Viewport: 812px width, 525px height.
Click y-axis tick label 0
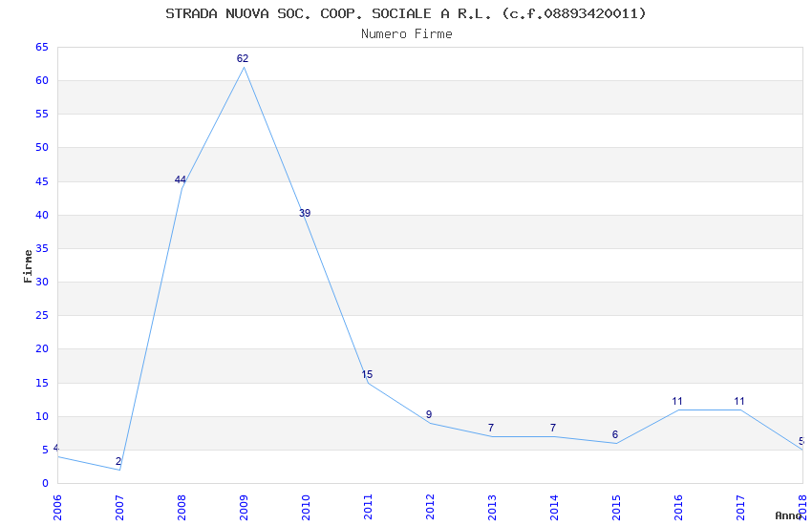pyautogui.click(x=45, y=483)
